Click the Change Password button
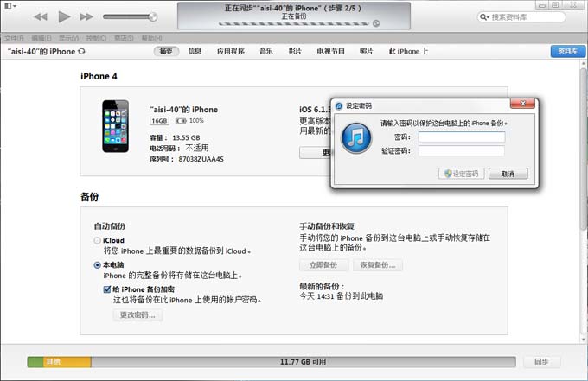The height and width of the screenshot is (381, 588). coord(137,315)
